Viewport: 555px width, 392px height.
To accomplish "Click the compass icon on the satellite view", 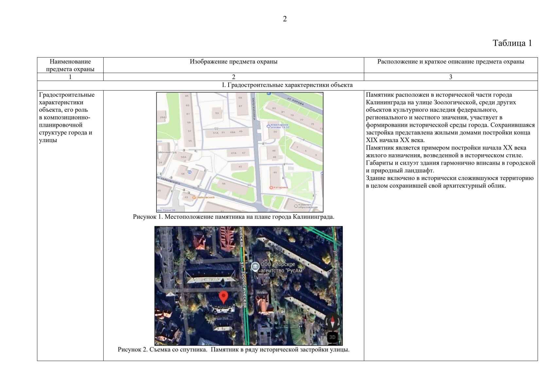I will click(x=332, y=322).
